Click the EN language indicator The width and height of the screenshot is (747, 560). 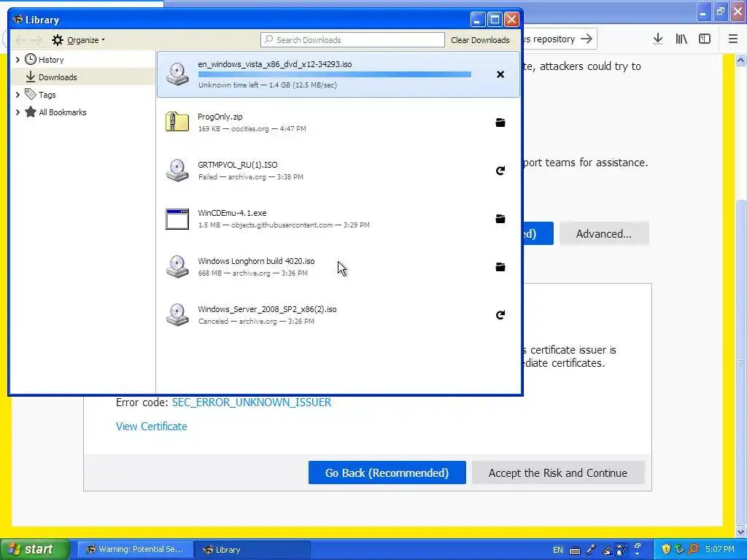(558, 550)
